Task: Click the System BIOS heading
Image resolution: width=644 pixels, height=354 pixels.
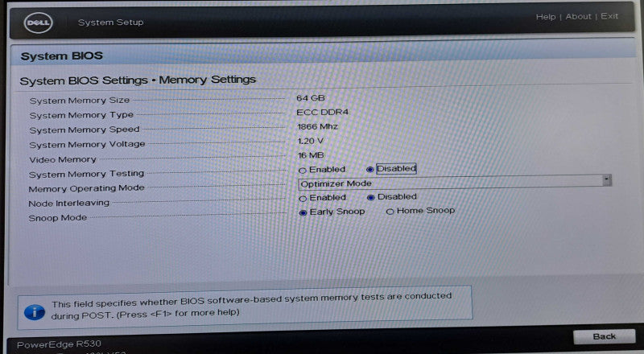Action: [62, 56]
